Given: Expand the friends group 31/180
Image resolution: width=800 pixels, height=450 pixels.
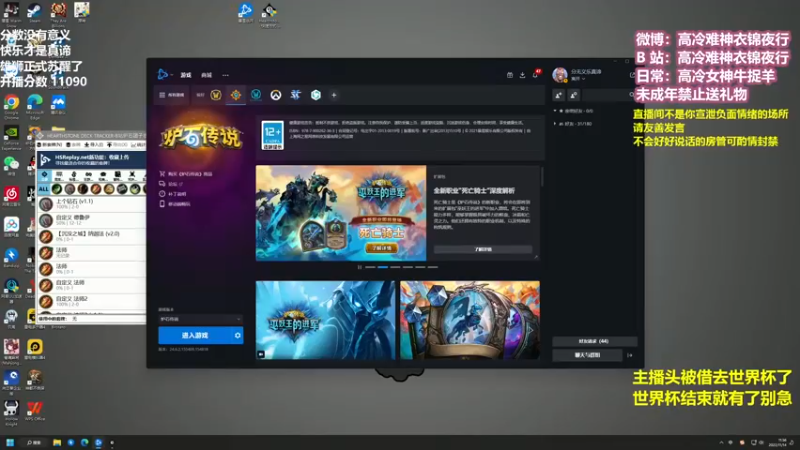Looking at the screenshot, I should pyautogui.click(x=573, y=123).
